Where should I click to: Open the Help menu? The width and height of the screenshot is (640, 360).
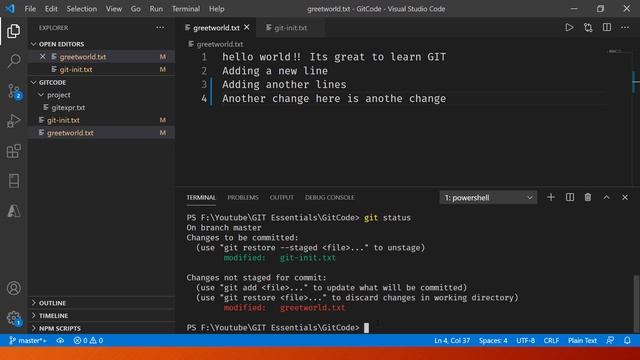(217, 9)
